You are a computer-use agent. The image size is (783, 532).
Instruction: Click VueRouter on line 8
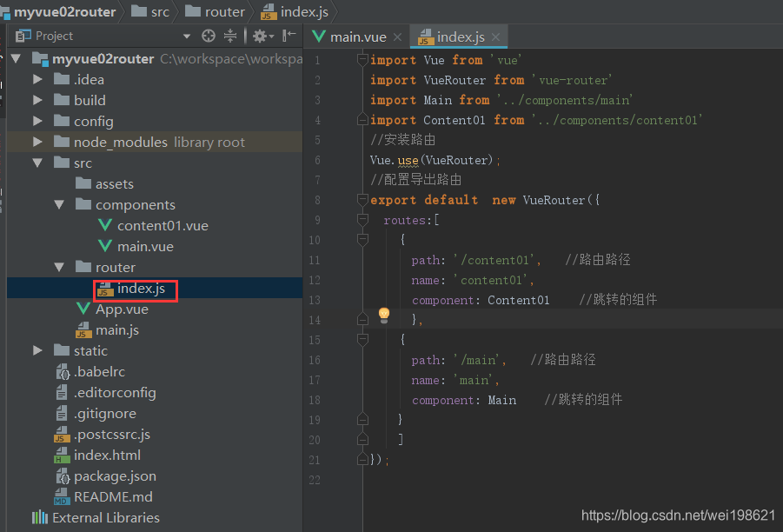(x=554, y=200)
